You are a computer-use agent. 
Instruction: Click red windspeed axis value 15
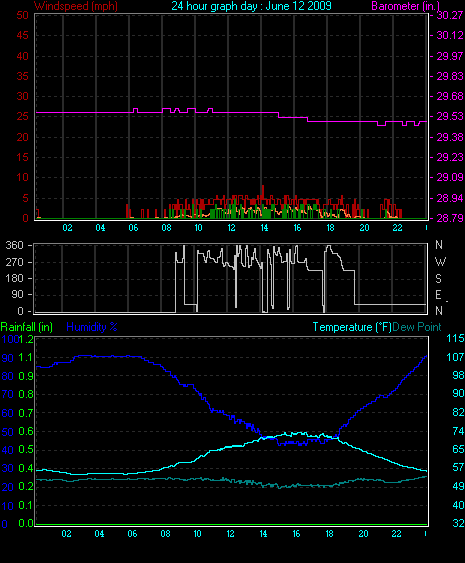(x=22, y=157)
